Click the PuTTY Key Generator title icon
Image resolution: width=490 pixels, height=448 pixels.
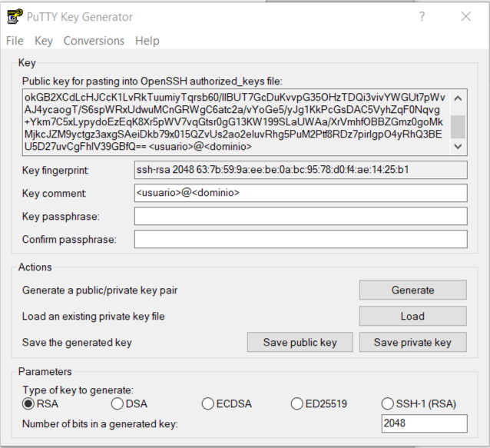pyautogui.click(x=15, y=17)
